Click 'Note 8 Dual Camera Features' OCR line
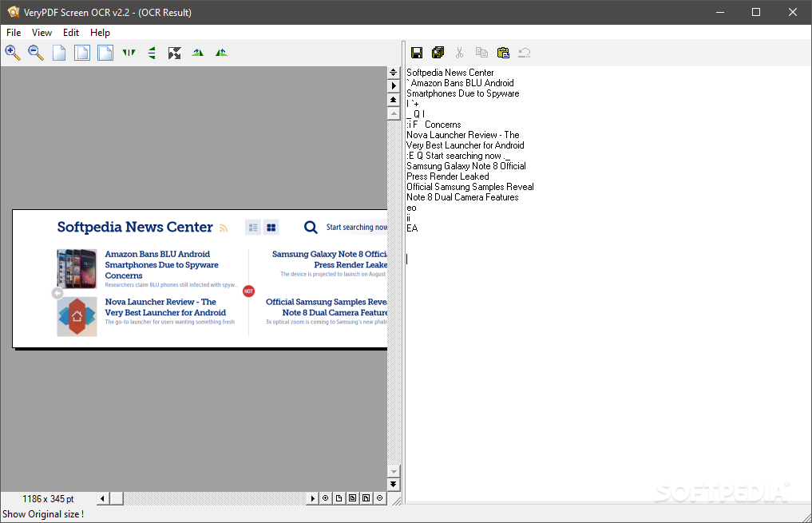Screen dimensions: 812x523 462,196
